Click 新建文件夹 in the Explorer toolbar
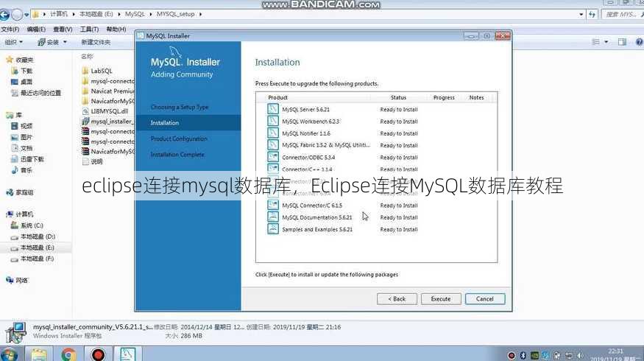This screenshot has height=361, width=644. click(96, 42)
